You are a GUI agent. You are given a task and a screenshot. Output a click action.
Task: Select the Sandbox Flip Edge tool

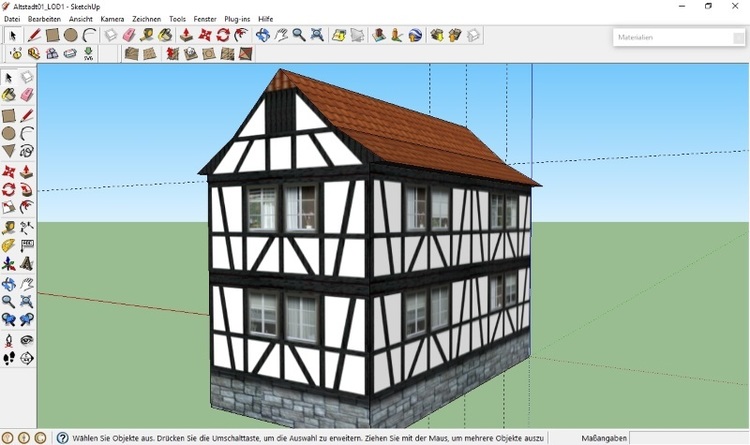pyautogui.click(x=245, y=54)
